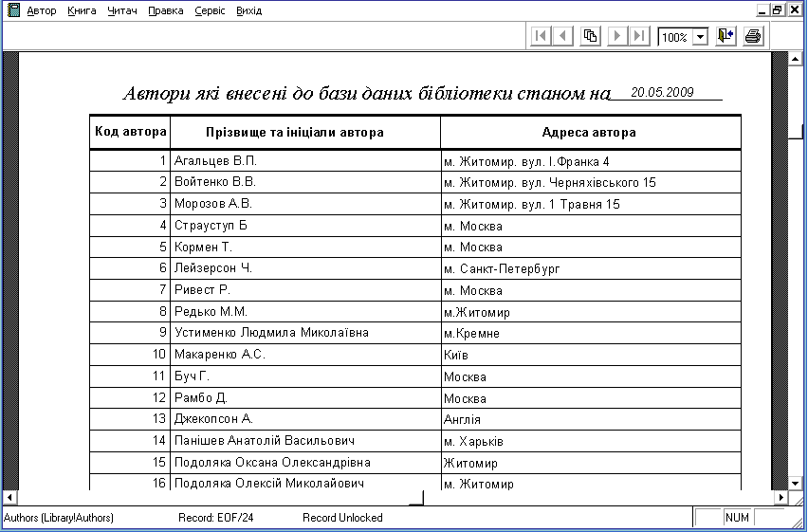
Task: Select Устименко Людмила Миколаївна cell
Action: click(x=305, y=333)
